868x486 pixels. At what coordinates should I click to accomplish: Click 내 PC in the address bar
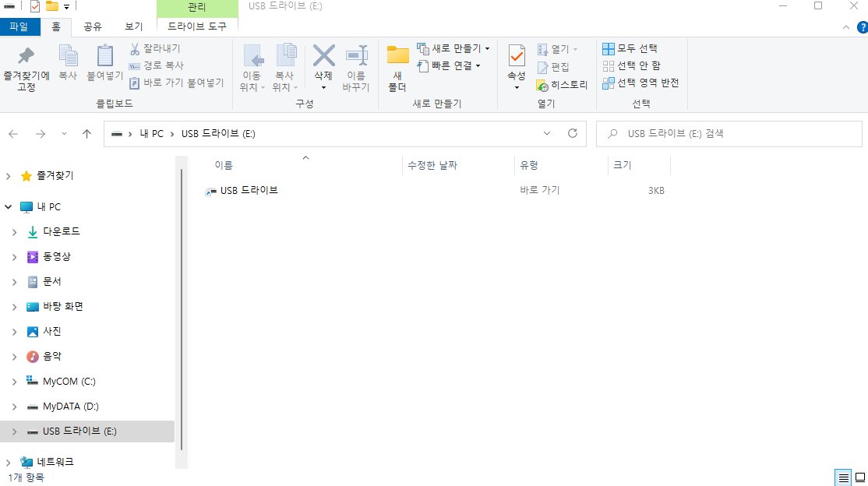click(x=152, y=134)
